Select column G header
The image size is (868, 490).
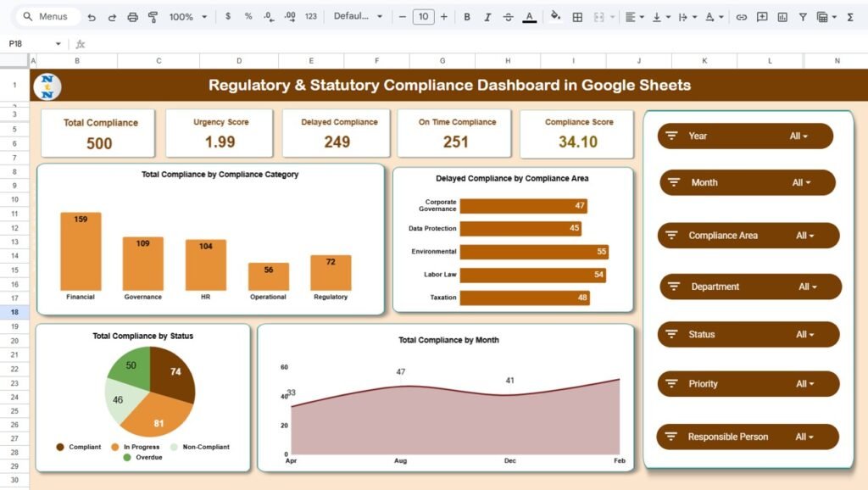click(x=442, y=61)
